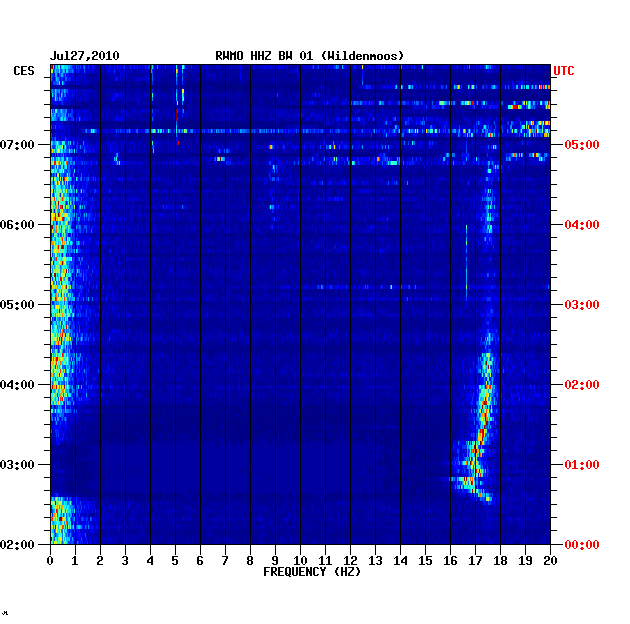Click the FREQUENCY (HZ) axis title
The height and width of the screenshot is (624, 630).
point(312,572)
